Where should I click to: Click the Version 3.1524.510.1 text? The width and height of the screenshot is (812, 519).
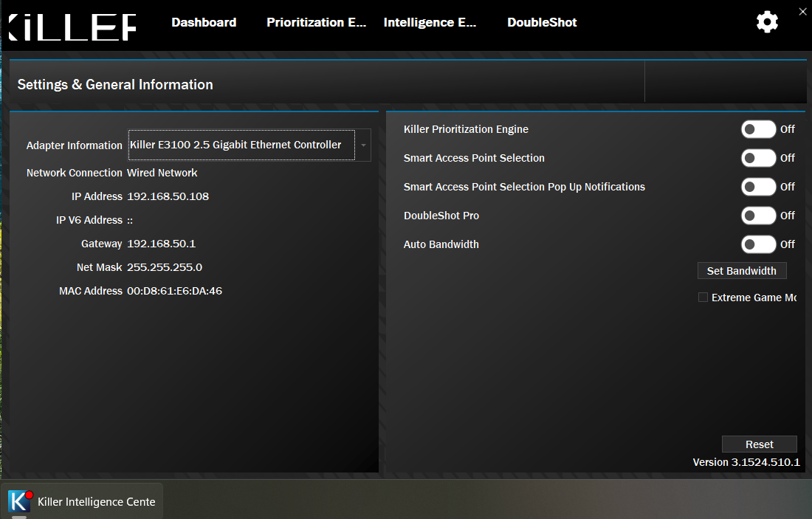click(x=746, y=462)
